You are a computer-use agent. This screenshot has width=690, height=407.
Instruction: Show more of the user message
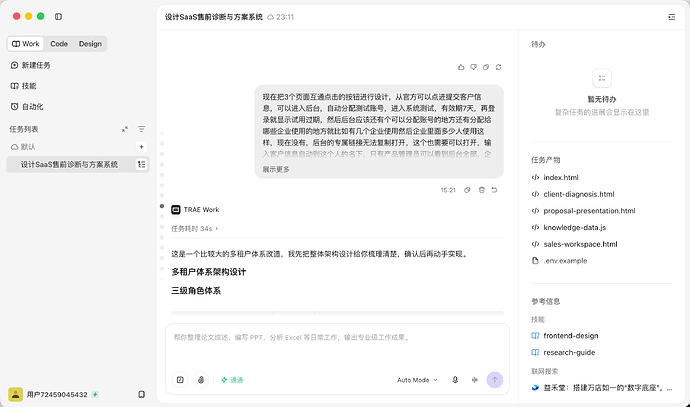[276, 169]
